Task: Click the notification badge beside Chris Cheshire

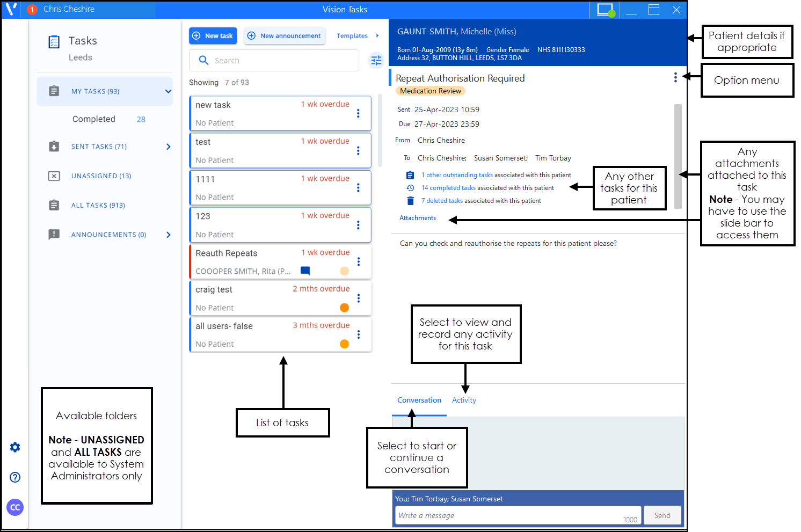Action: (32, 10)
